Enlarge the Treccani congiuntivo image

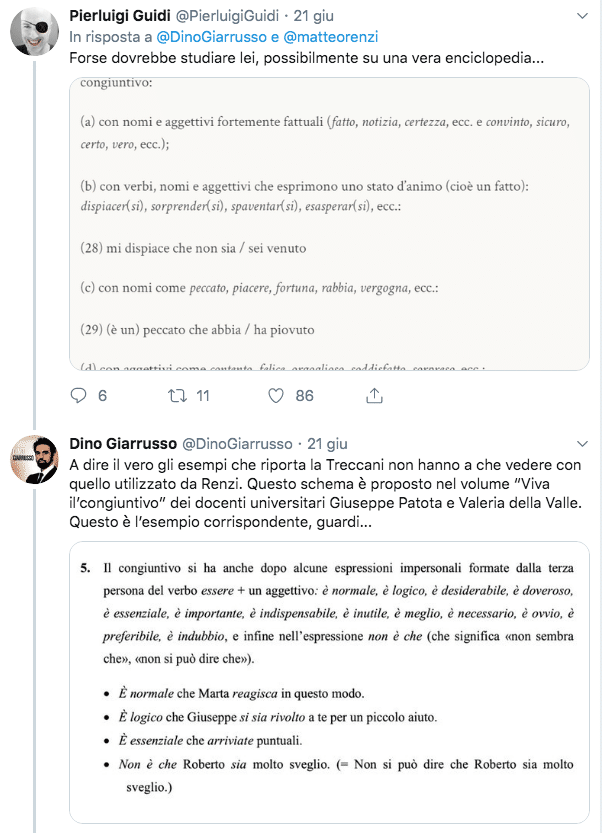click(328, 223)
